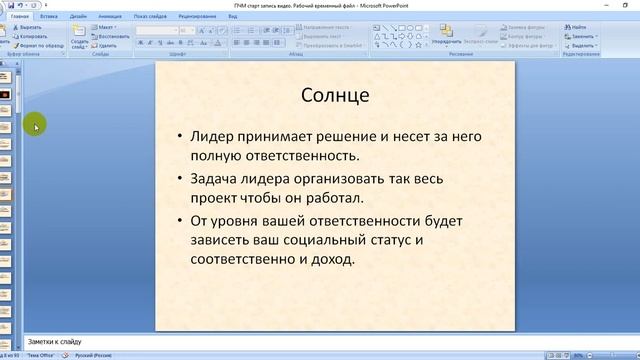Click the increase font size icon
This screenshot has width=640, height=360.
[201, 31]
